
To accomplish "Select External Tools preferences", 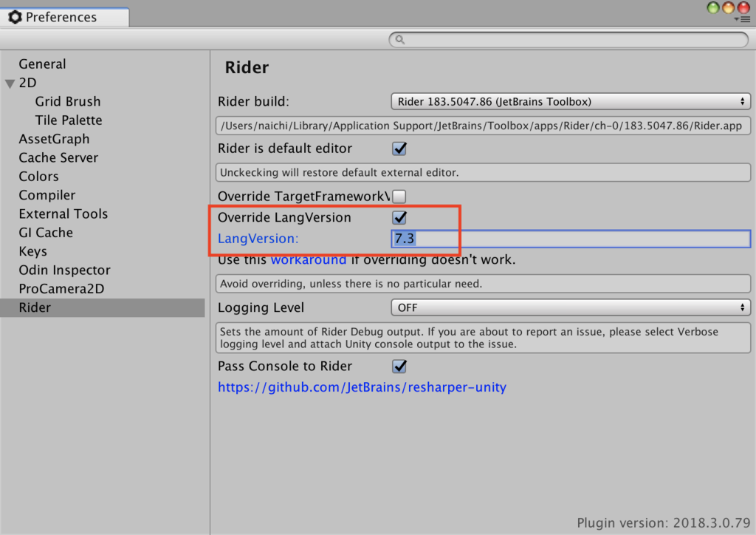I will pyautogui.click(x=63, y=214).
